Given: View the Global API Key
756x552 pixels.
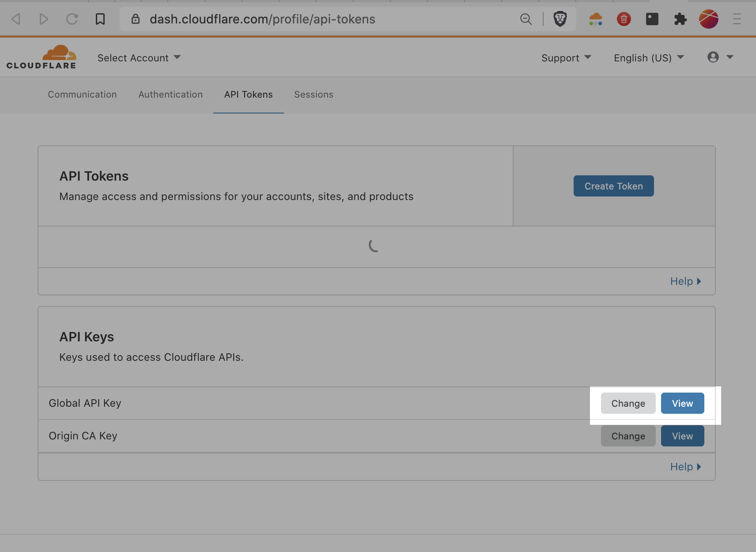Looking at the screenshot, I should [682, 403].
